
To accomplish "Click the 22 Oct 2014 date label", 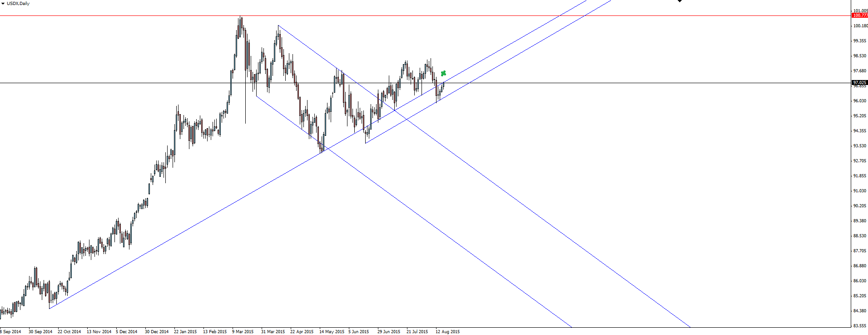I will point(69,332).
